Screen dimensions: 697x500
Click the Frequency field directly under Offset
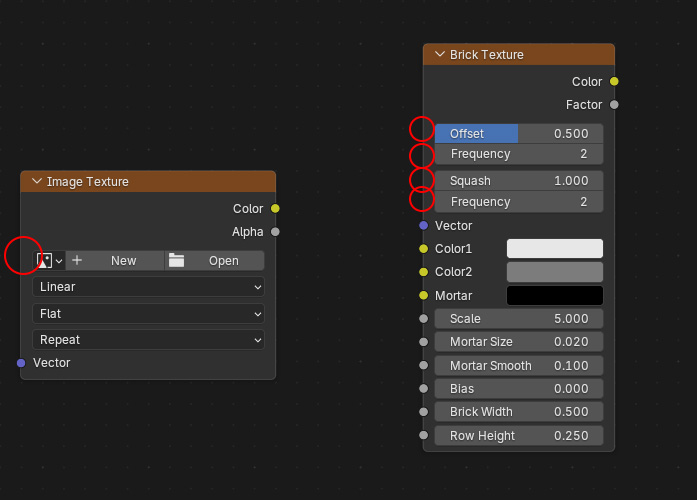tap(519, 154)
